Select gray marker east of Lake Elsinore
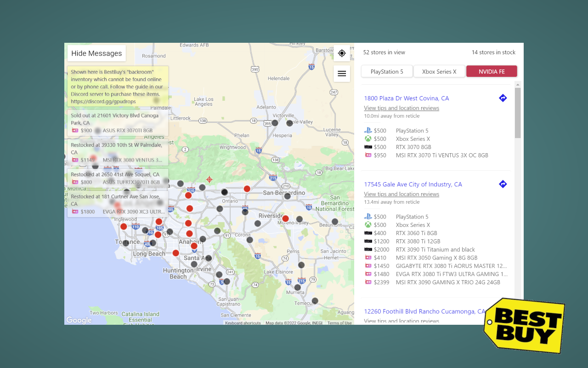The height and width of the screenshot is (368, 588). point(301,265)
